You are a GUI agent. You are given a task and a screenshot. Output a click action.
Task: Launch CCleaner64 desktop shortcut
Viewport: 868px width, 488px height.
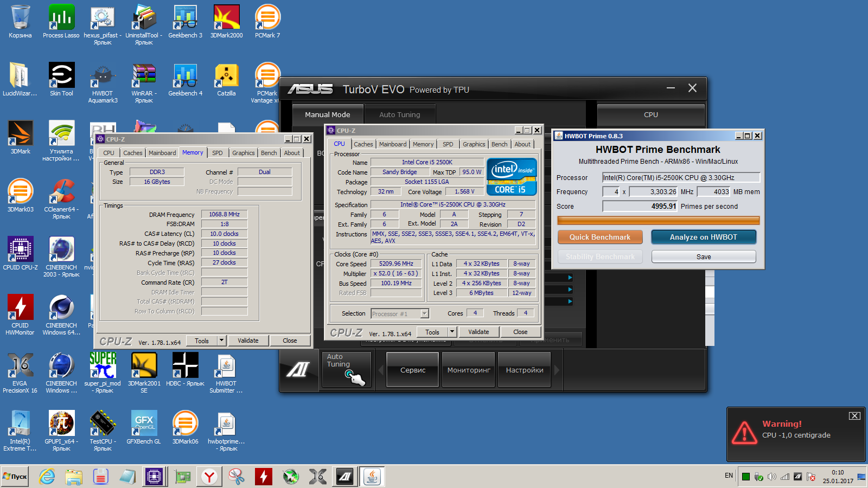pos(61,199)
